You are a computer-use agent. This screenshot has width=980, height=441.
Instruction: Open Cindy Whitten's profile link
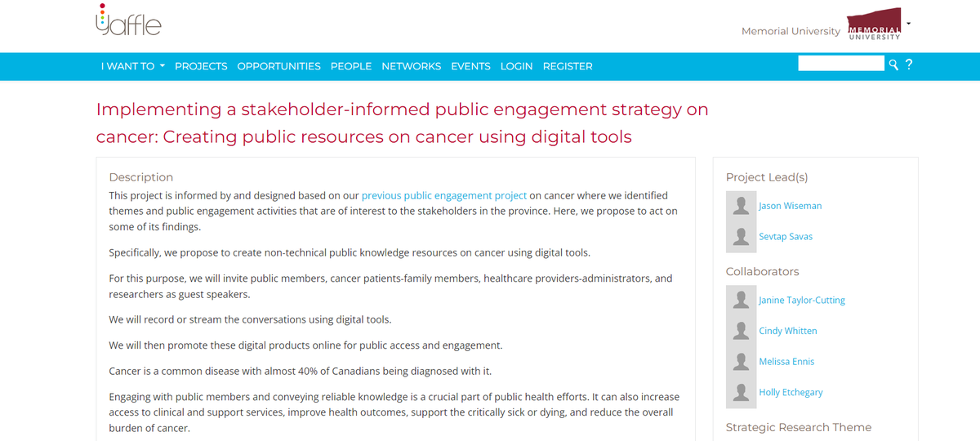tap(788, 331)
